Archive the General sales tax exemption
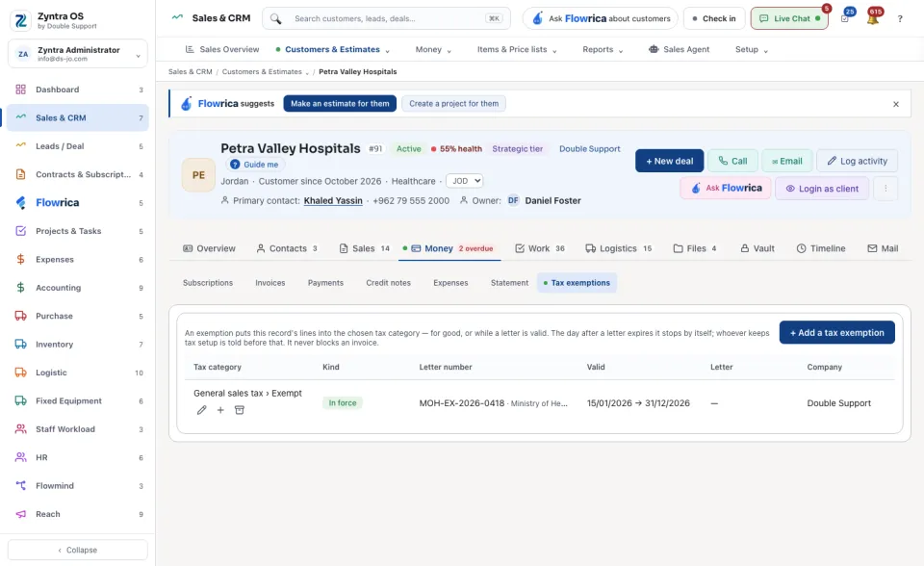This screenshot has width=924, height=566. coord(240,410)
